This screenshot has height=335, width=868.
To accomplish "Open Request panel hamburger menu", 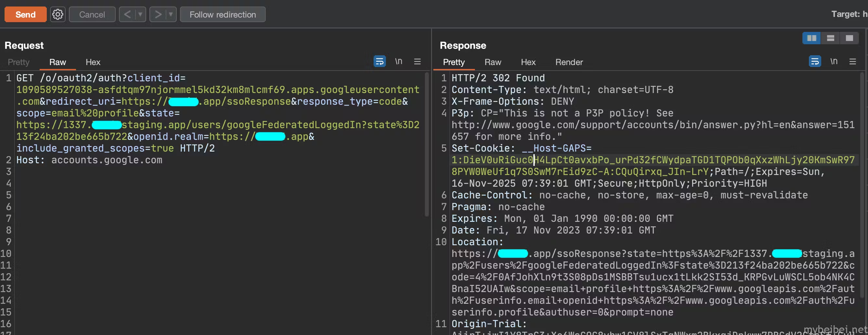I will click(417, 61).
